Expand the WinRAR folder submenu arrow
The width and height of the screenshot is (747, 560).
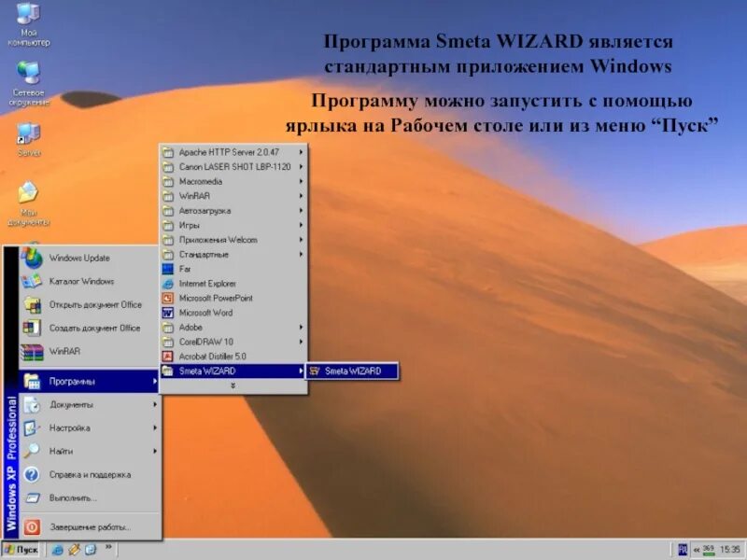click(x=301, y=196)
